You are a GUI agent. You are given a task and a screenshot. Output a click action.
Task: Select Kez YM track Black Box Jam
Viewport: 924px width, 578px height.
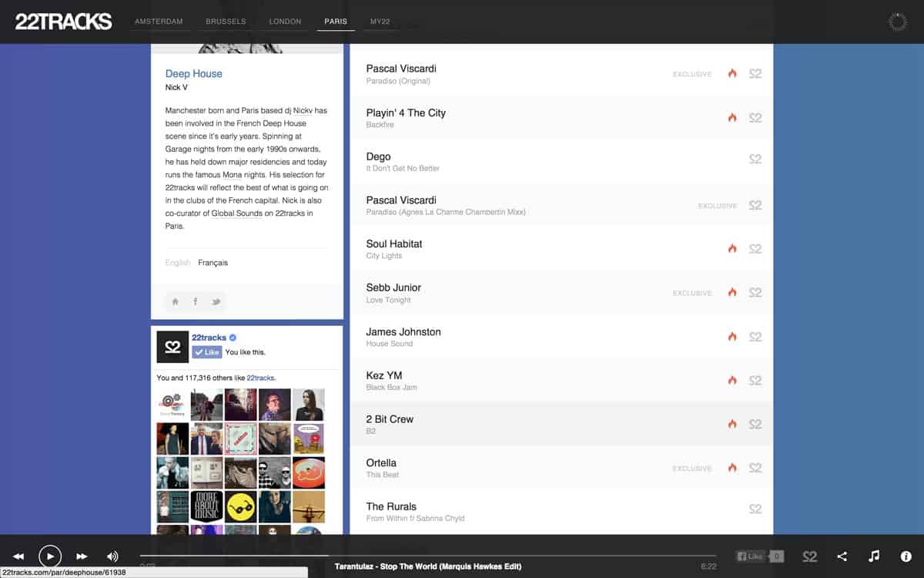(561, 381)
